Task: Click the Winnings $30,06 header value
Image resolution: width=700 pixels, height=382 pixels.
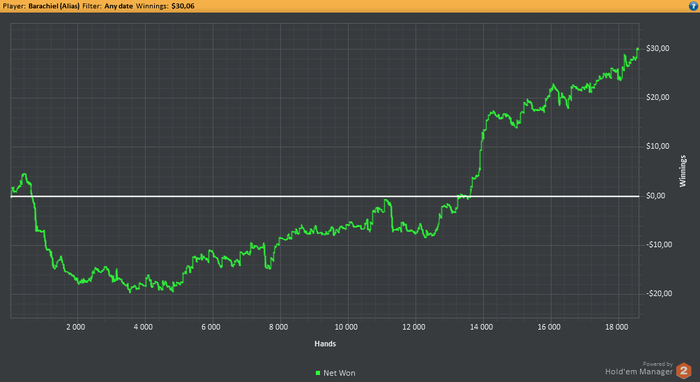Action: point(183,6)
